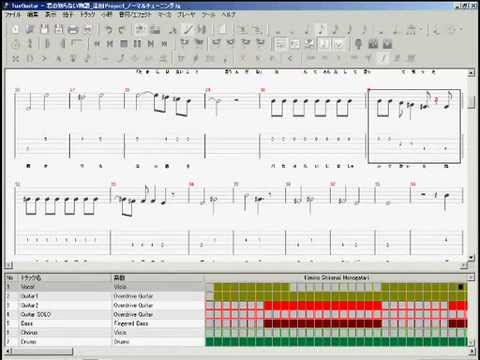Click Fingered Bass instrument cell

(x=131, y=323)
